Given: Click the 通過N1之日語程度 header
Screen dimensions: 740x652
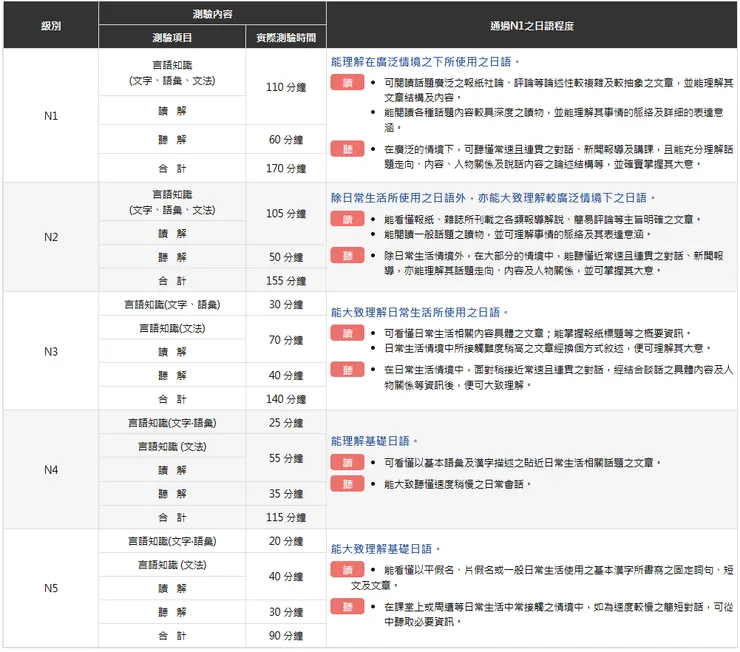Looking at the screenshot, I should point(532,25).
